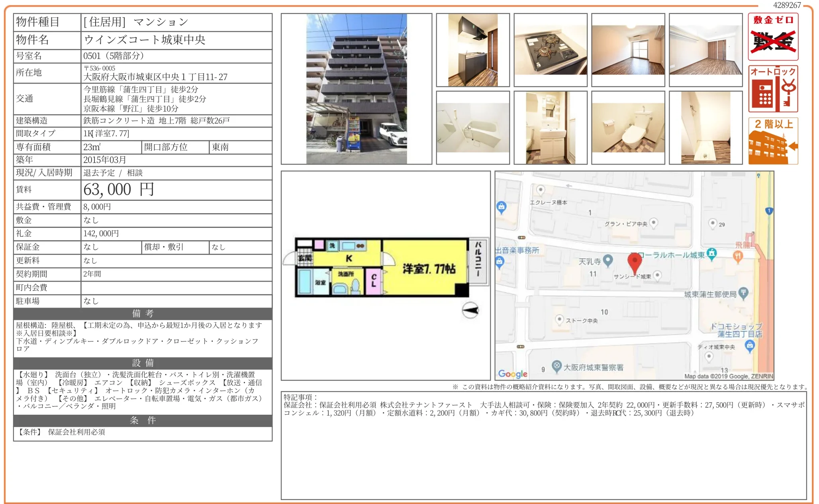Screen dimensions: 819x504
Task: Open the washstand vanity photo
Action: 551,127
